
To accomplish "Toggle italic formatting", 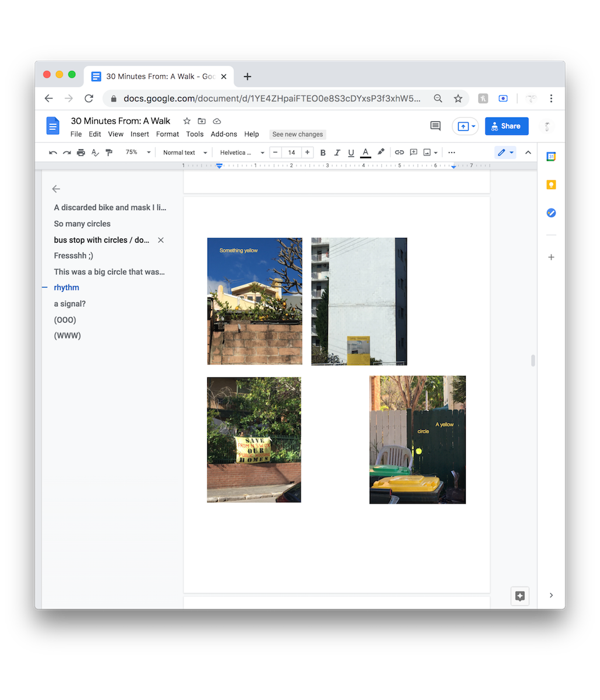I will [337, 153].
